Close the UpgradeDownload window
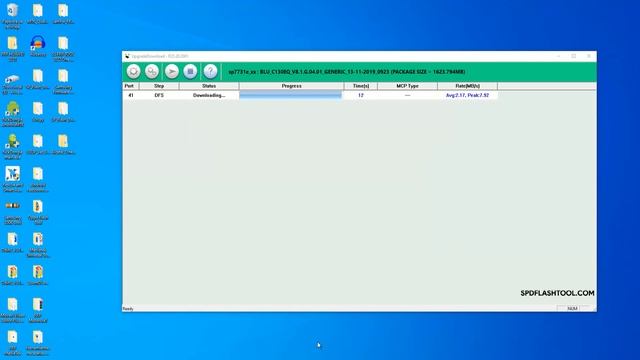640x360 pixels. click(x=589, y=56)
